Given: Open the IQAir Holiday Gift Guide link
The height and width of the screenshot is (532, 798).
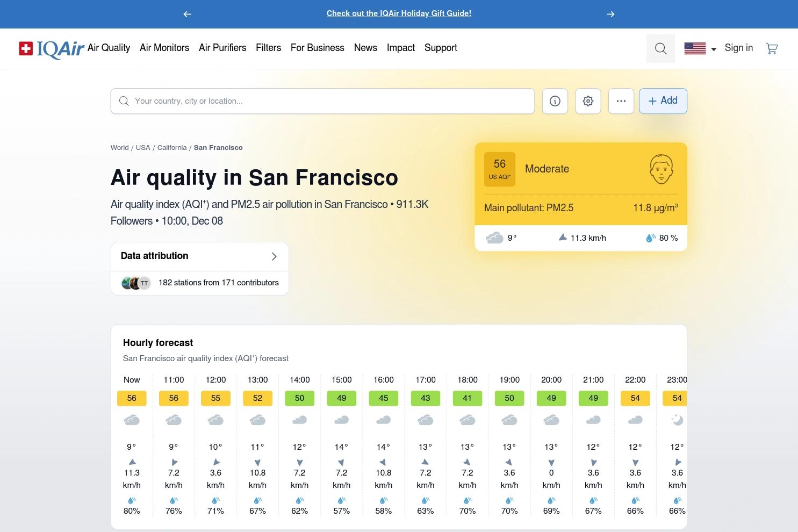Looking at the screenshot, I should pos(399,13).
